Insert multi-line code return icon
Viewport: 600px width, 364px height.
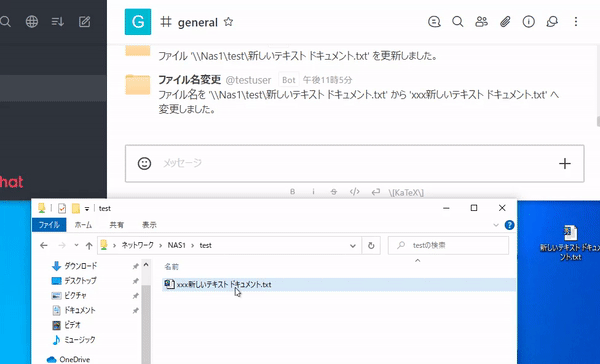tap(376, 192)
